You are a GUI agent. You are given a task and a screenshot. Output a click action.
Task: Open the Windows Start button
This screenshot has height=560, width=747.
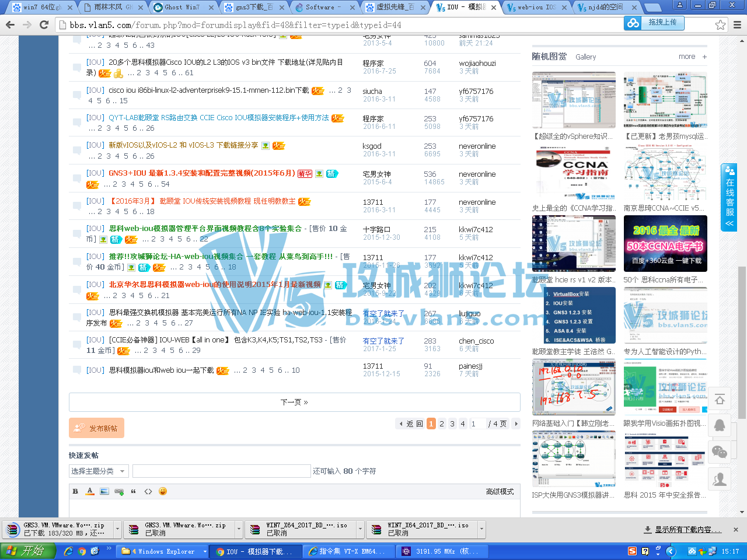pos(27,551)
